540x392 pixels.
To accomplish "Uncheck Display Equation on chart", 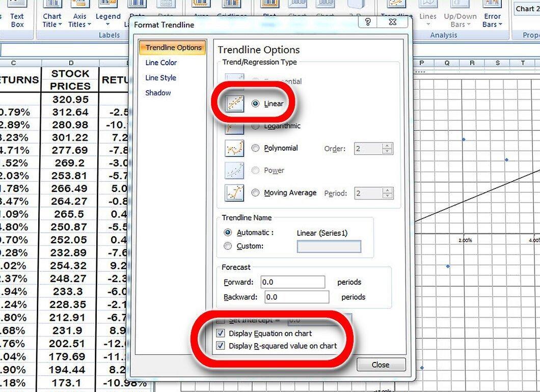I will click(x=221, y=333).
